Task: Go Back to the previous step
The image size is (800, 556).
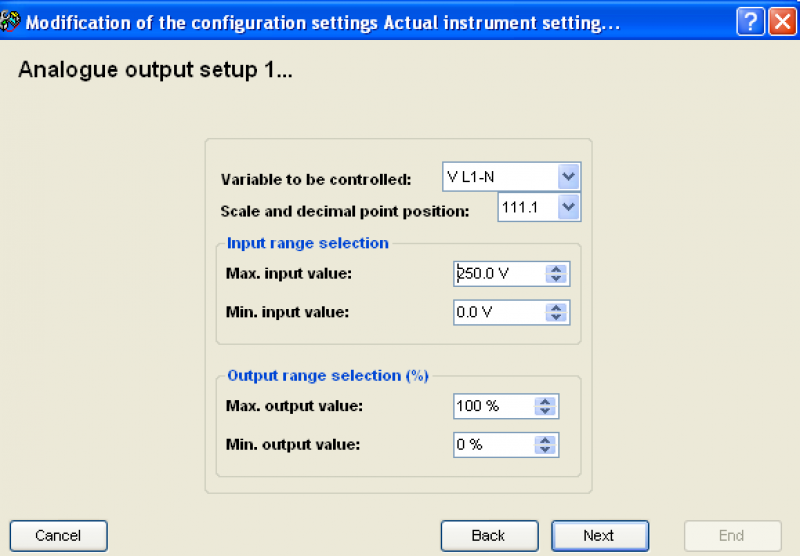Action: (x=489, y=536)
